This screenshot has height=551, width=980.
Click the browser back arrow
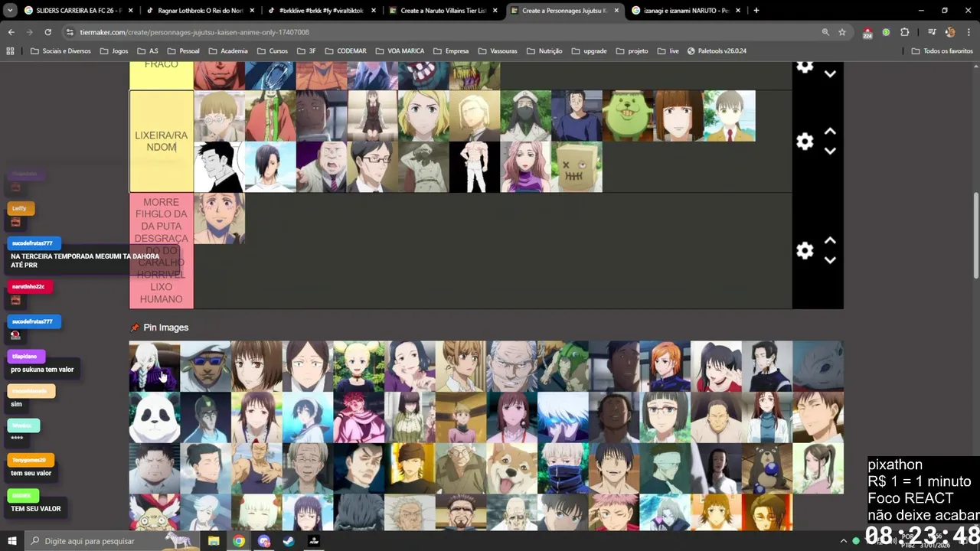tap(11, 32)
